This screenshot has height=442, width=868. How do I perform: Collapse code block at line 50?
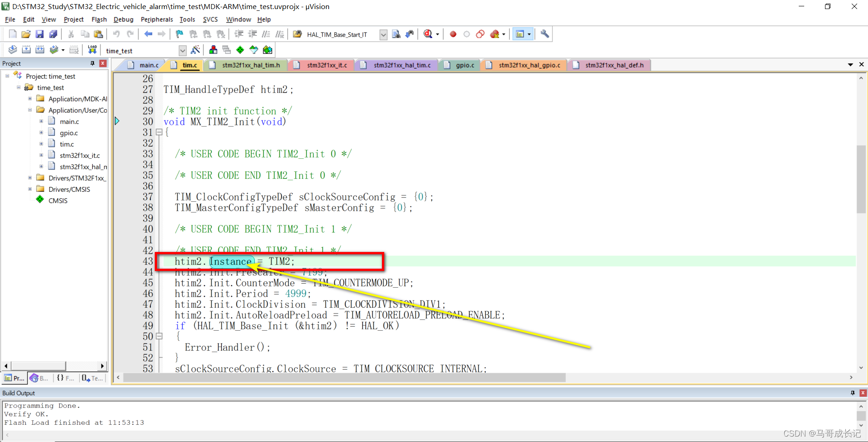point(159,336)
